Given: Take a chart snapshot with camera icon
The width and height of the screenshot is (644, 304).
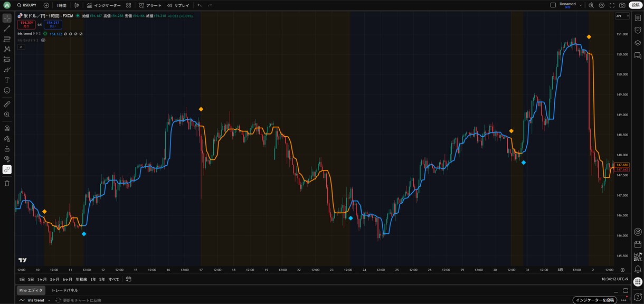Looking at the screenshot, I should [622, 5].
